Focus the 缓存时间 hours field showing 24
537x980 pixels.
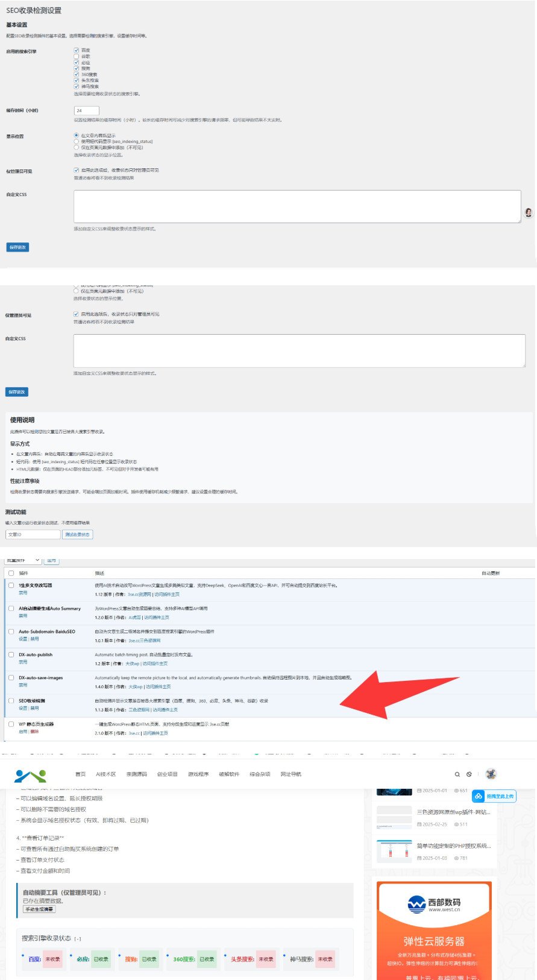tap(86, 110)
